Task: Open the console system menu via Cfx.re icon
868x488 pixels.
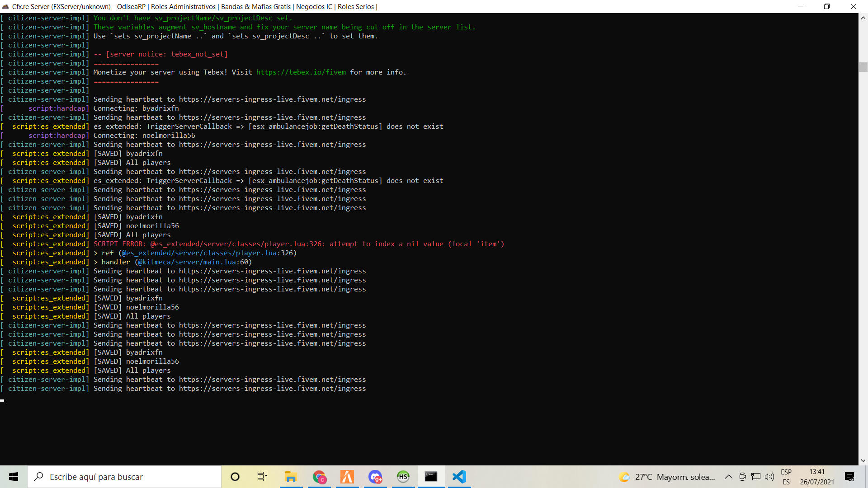Action: [x=5, y=6]
